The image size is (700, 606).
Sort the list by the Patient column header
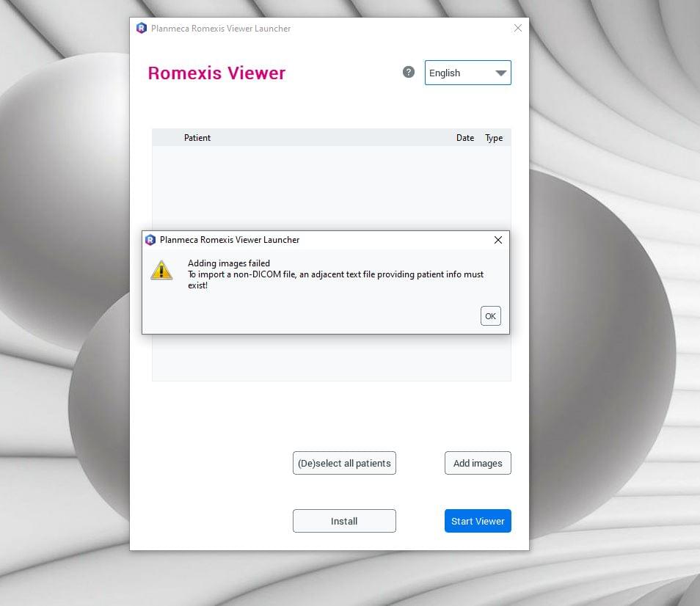pos(197,138)
